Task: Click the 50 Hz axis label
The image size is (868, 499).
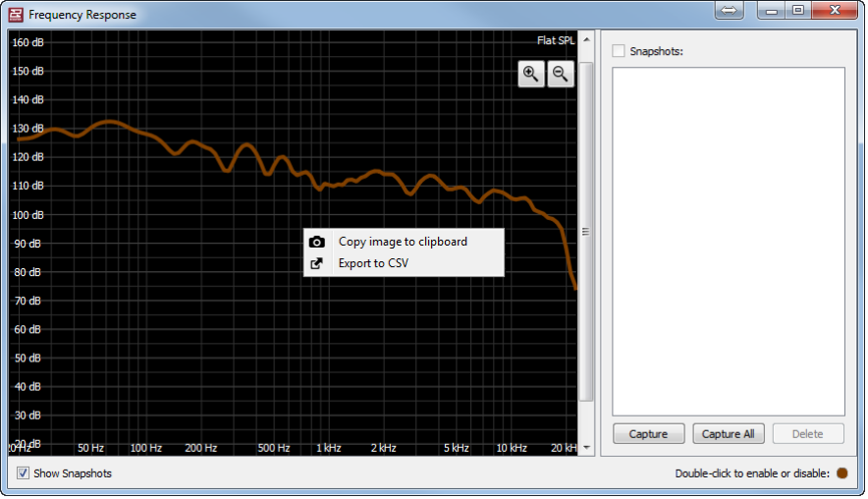Action: [90, 448]
